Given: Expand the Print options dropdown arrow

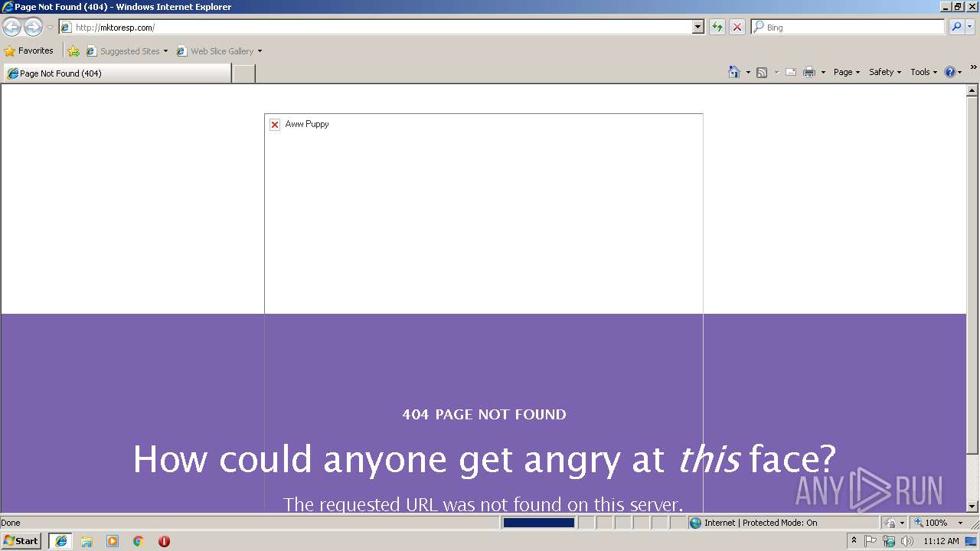Looking at the screenshot, I should [823, 73].
